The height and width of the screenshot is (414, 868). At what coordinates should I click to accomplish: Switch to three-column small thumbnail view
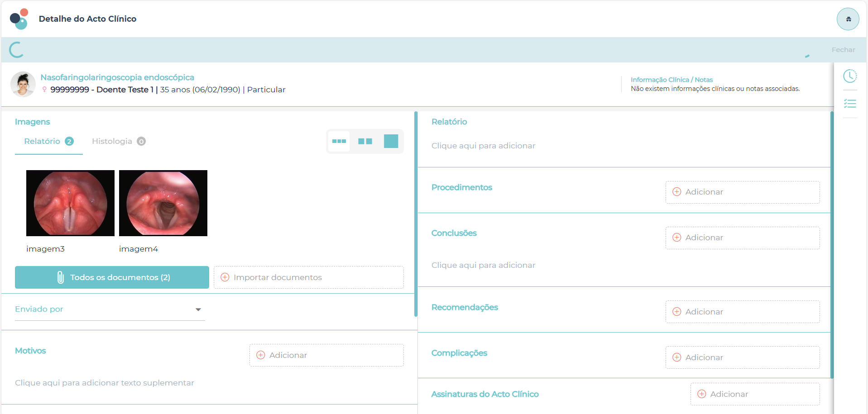coord(339,141)
